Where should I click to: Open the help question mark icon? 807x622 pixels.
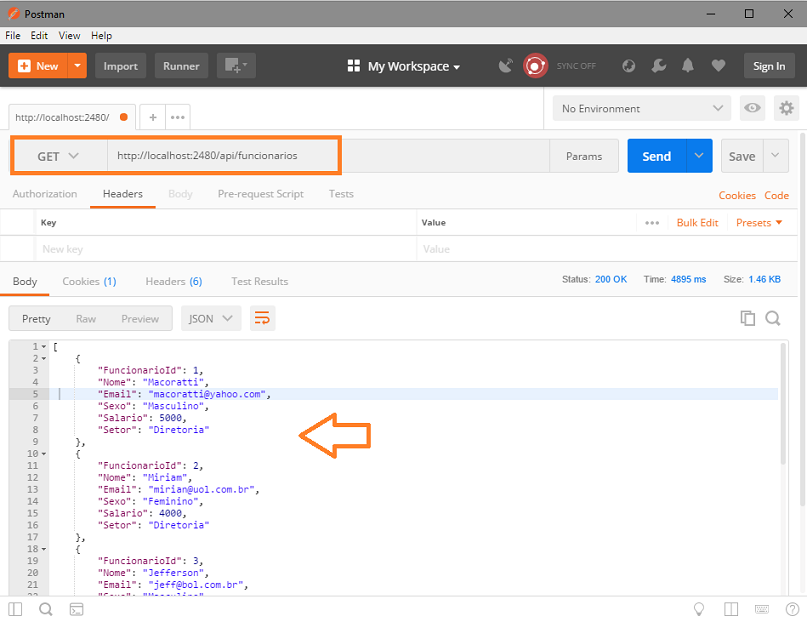pyautogui.click(x=793, y=610)
